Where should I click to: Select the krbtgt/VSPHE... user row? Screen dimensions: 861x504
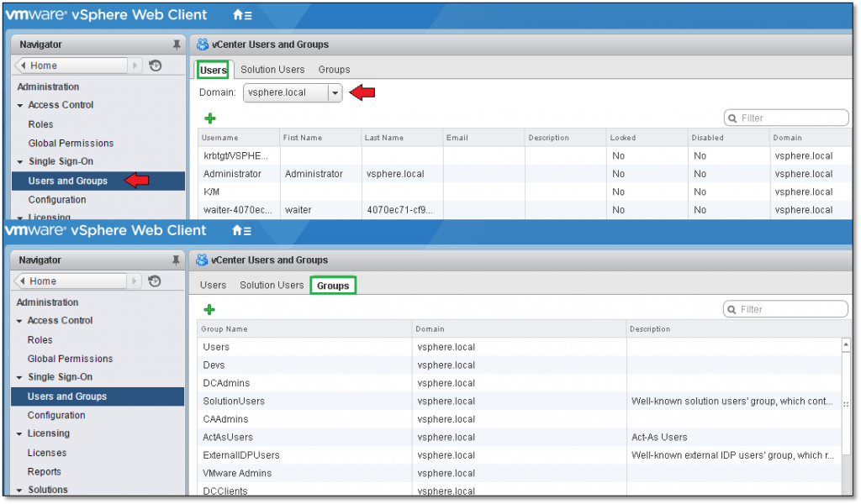[x=525, y=155]
